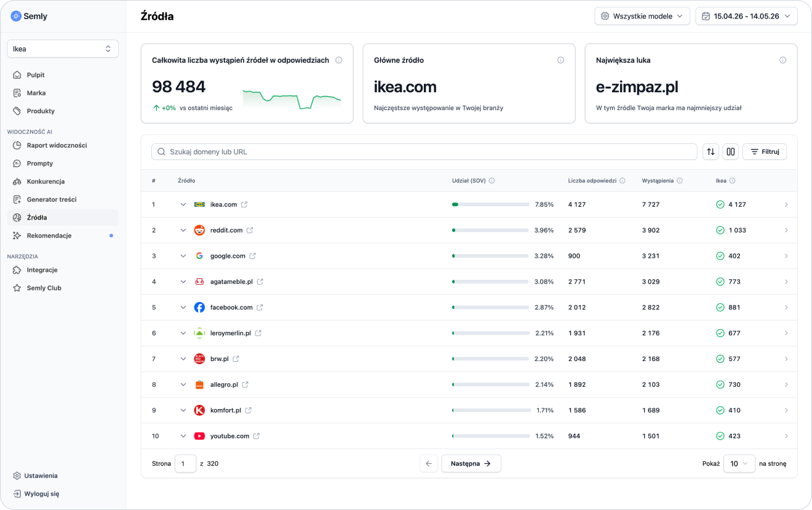This screenshot has width=812, height=510.
Task: Open external link icon beside youtube.com
Action: pos(257,436)
